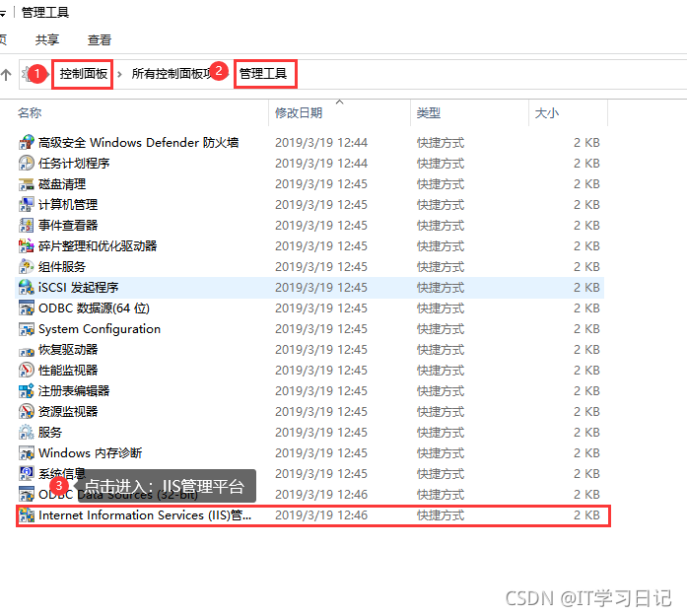This screenshot has width=687, height=616.
Task: Click the Internet Information Services (IIS) icon
Action: [27, 515]
